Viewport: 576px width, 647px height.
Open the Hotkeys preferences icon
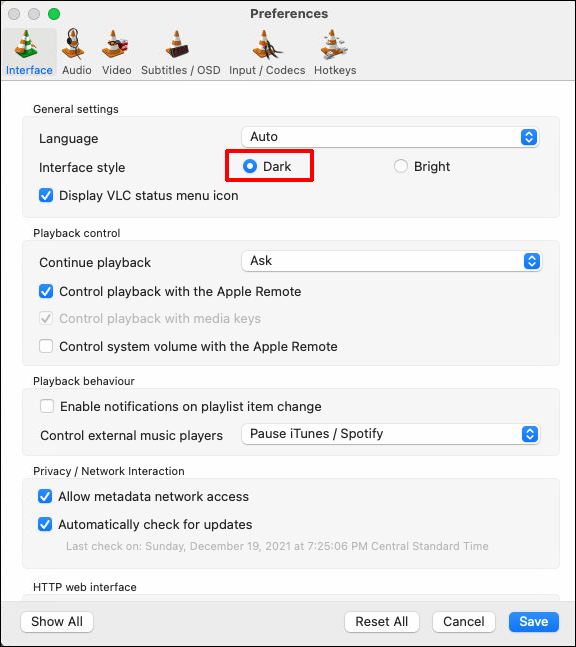pyautogui.click(x=334, y=44)
